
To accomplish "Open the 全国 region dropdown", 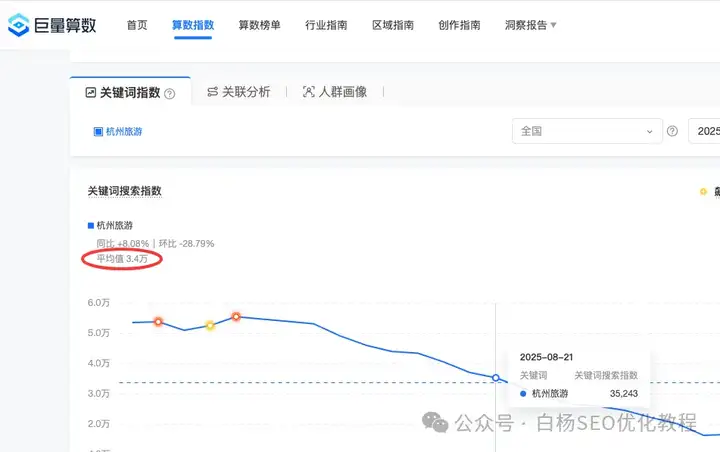I will click(585, 131).
